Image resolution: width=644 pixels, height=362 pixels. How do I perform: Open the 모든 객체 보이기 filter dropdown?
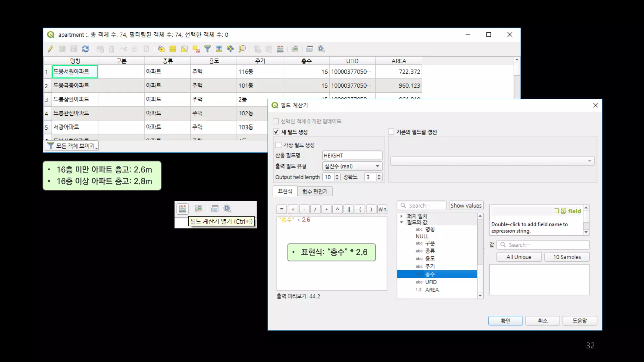(x=72, y=146)
